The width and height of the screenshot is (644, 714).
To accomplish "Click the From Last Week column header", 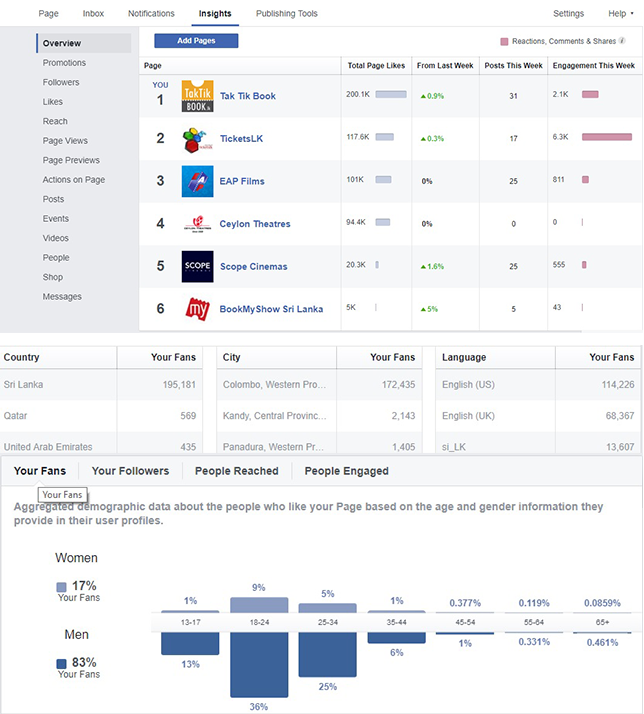I will tap(445, 66).
